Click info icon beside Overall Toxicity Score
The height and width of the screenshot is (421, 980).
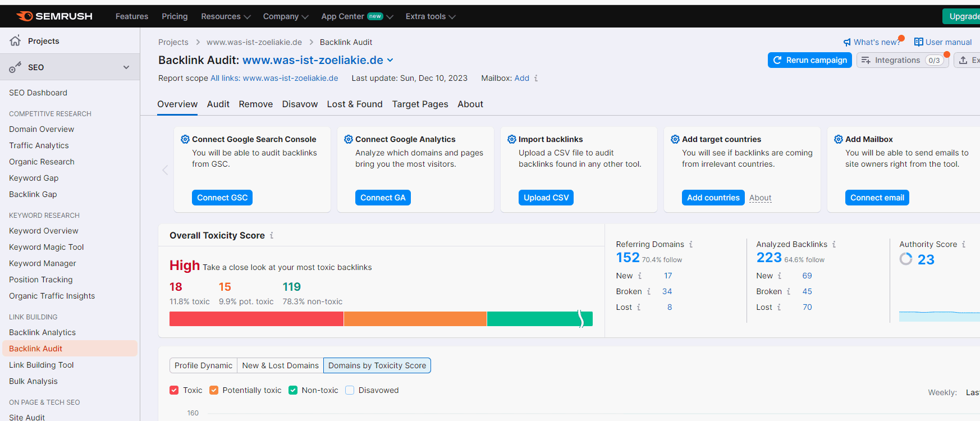(272, 236)
